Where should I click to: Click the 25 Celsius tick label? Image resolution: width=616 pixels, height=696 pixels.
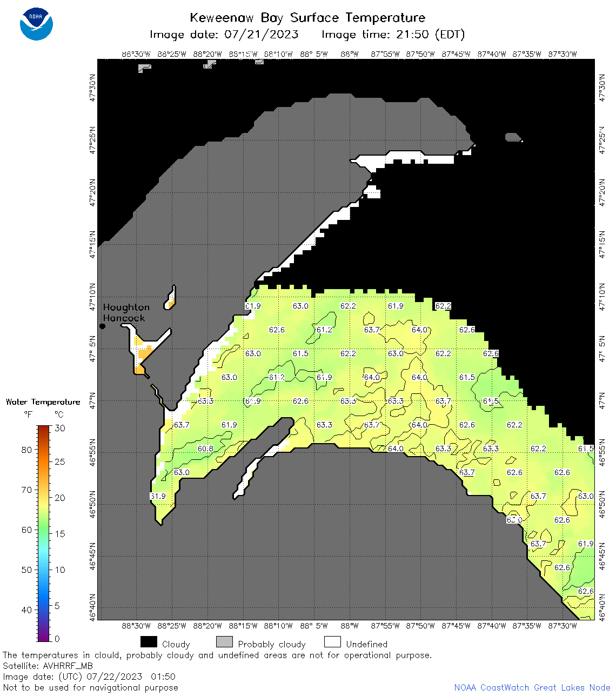[60, 461]
